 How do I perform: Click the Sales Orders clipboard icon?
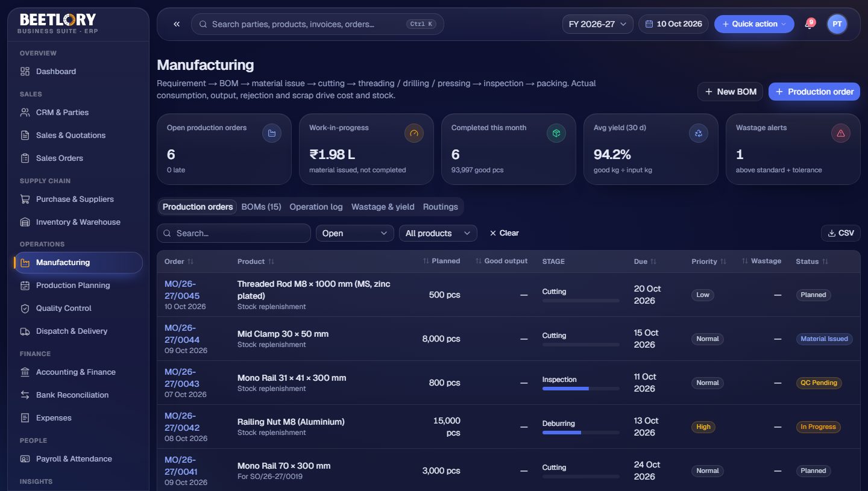(x=25, y=158)
